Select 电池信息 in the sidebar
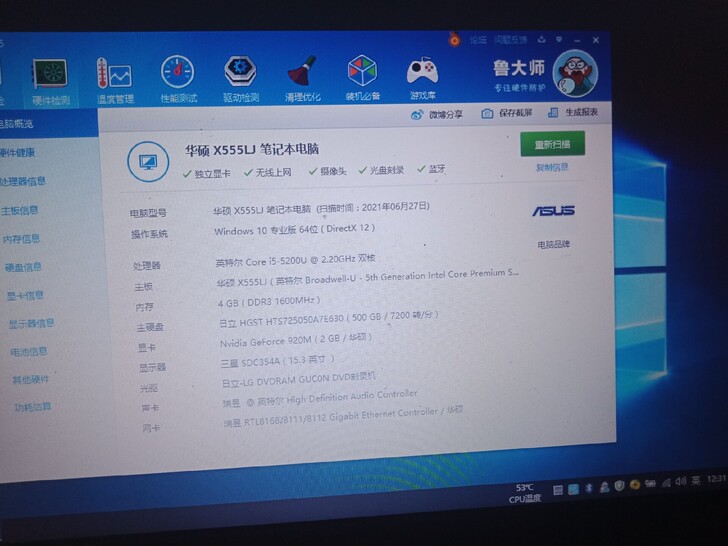This screenshot has height=546, width=728. click(29, 351)
